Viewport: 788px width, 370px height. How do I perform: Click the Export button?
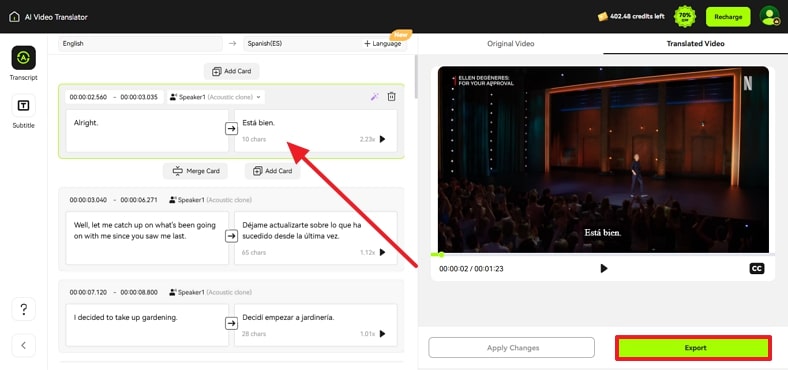pos(694,348)
